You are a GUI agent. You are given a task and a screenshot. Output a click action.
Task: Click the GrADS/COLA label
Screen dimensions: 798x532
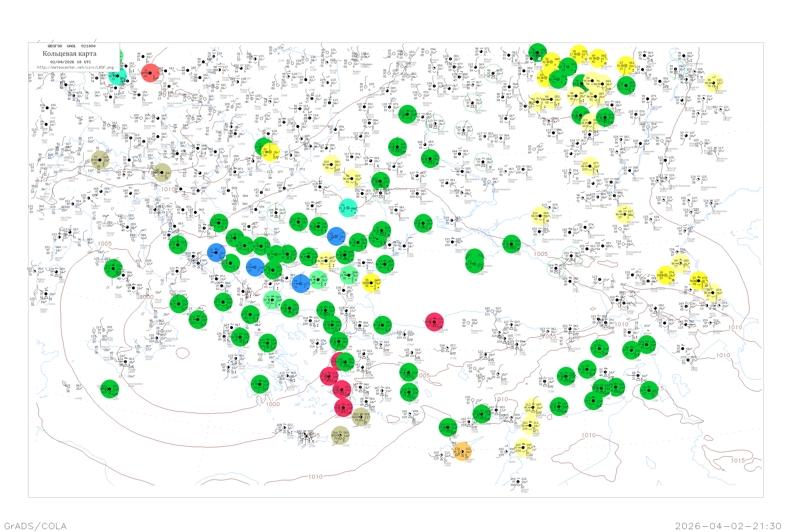tap(35, 526)
